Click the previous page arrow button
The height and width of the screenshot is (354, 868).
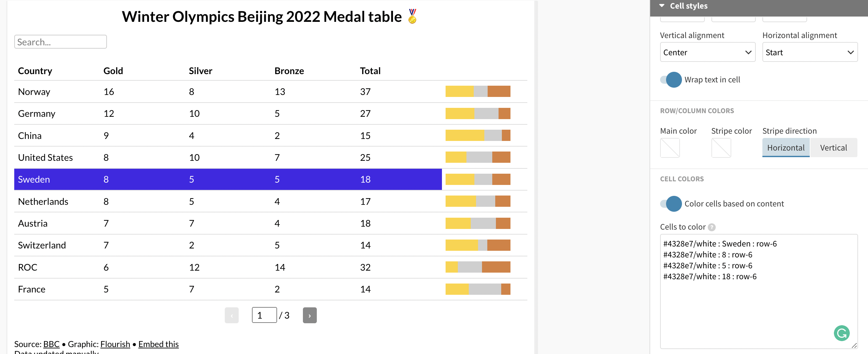pyautogui.click(x=231, y=315)
